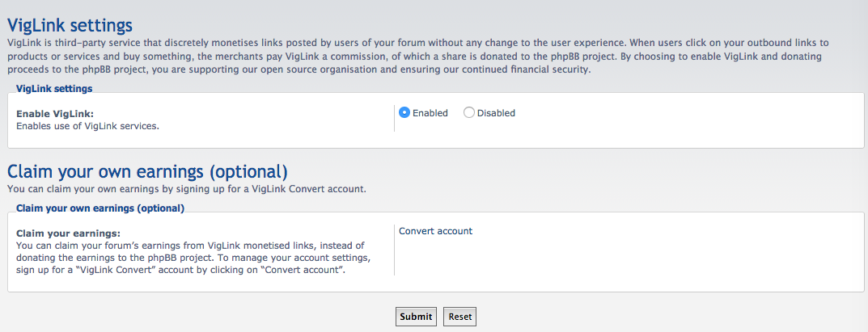Image resolution: width=868 pixels, height=332 pixels.
Task: Click the claim forum's earnings explanation paragraph
Action: [194, 257]
